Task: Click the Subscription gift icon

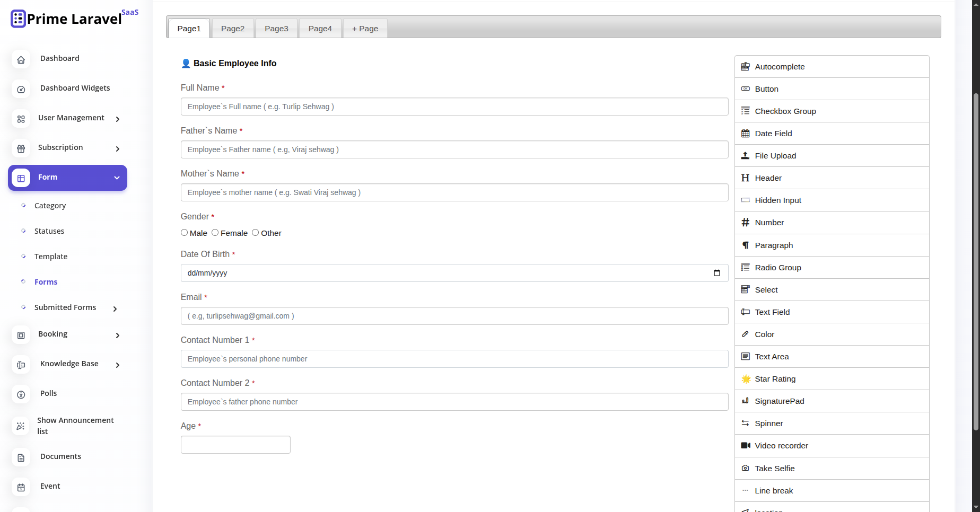Action: [x=21, y=149]
